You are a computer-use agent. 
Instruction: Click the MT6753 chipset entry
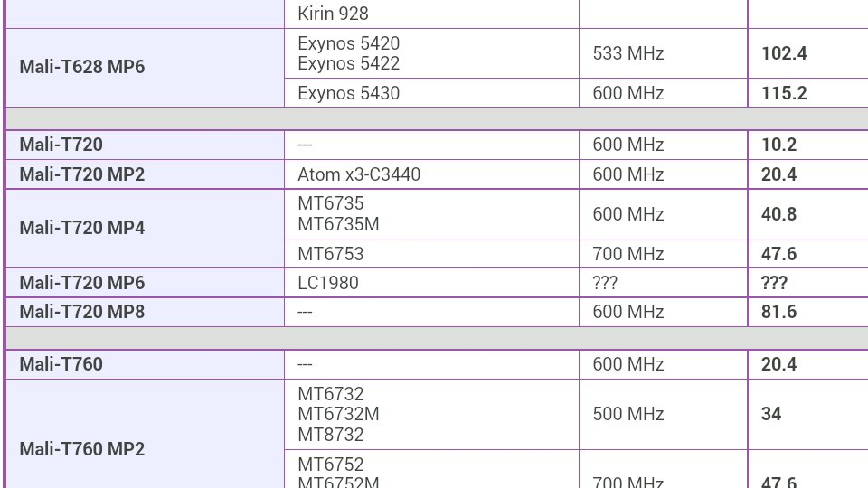click(331, 253)
